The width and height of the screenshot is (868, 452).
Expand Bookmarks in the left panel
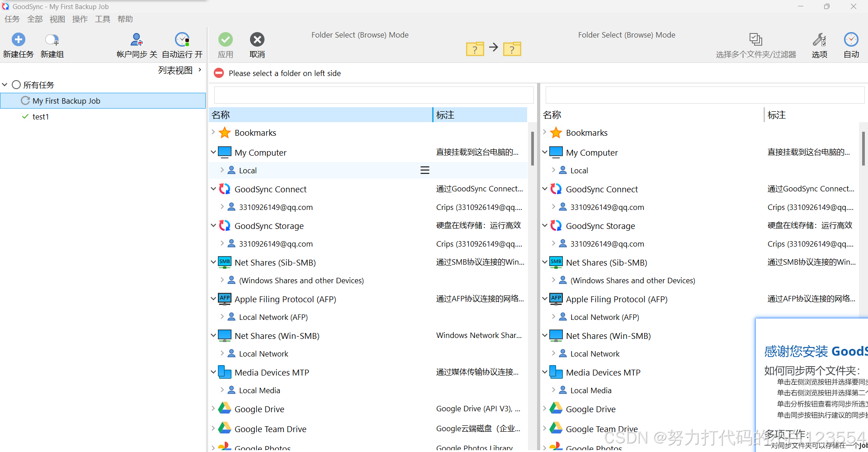pos(213,132)
